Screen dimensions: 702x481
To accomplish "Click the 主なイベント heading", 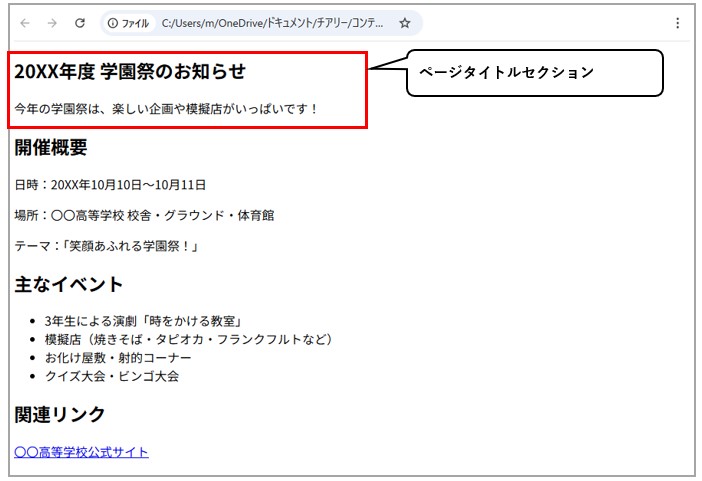I will point(68,284).
